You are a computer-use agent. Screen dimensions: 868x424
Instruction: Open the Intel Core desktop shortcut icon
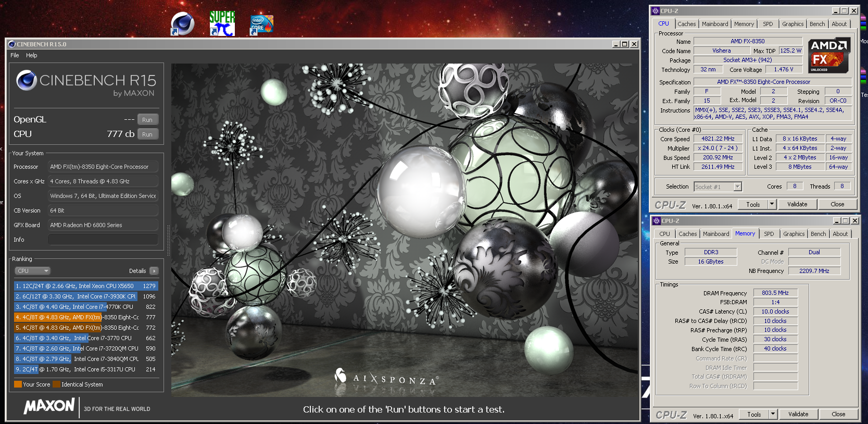point(261,24)
